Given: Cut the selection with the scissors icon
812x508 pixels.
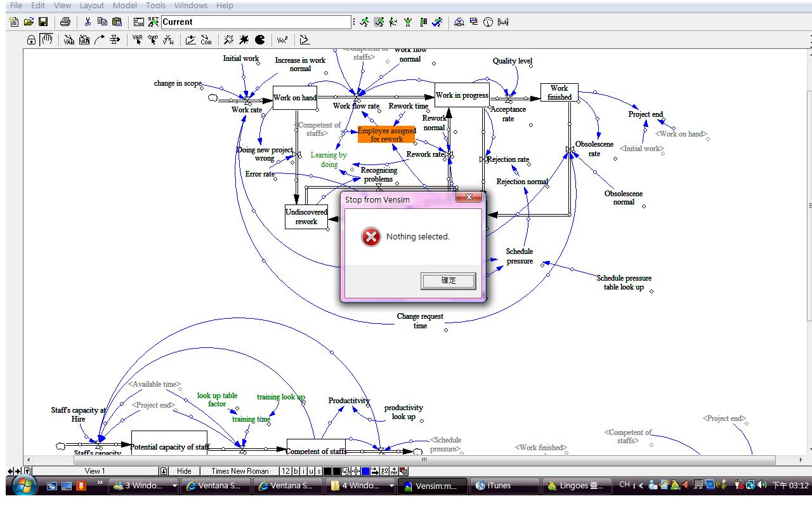Looking at the screenshot, I should point(88,22).
